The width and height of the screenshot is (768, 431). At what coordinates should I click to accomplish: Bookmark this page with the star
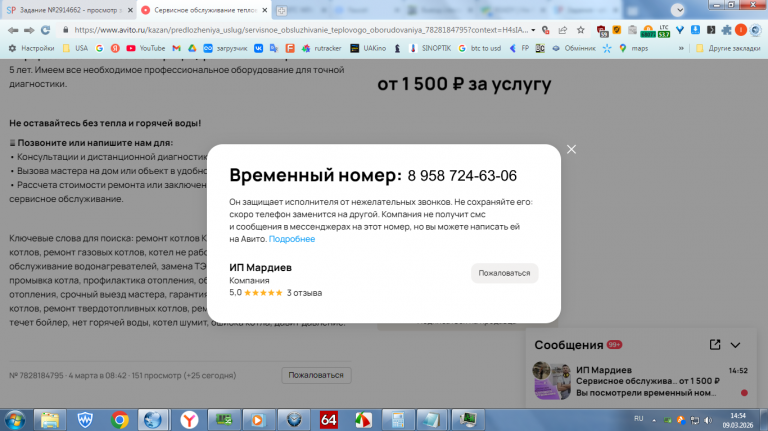click(x=581, y=30)
